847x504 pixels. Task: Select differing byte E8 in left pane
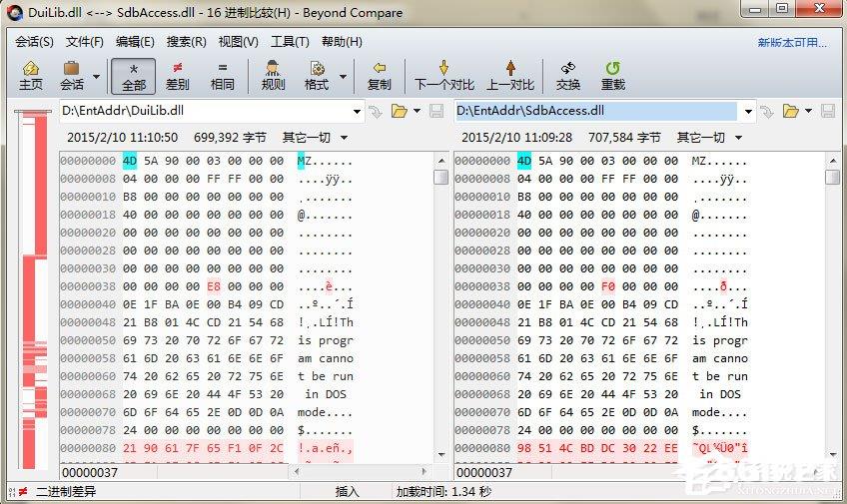tap(214, 286)
